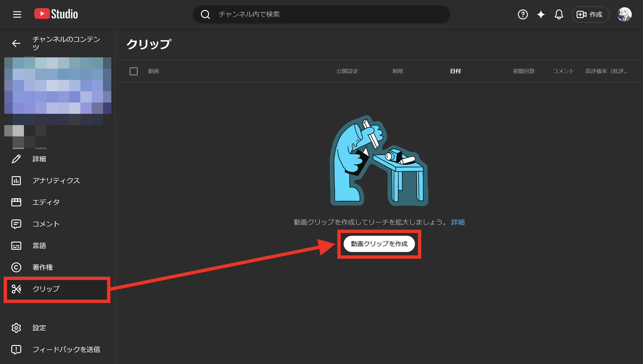Open the 詳細 sidebar item

point(58,159)
